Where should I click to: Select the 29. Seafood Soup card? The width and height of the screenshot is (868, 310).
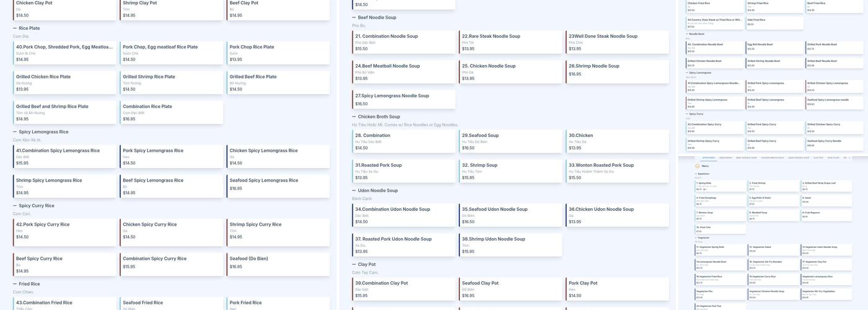coord(511,141)
